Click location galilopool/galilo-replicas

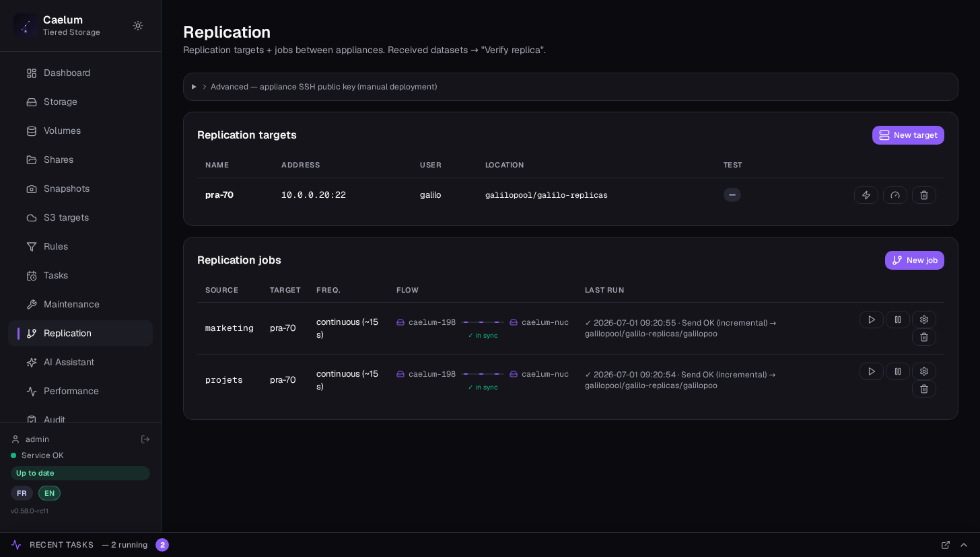(x=547, y=195)
